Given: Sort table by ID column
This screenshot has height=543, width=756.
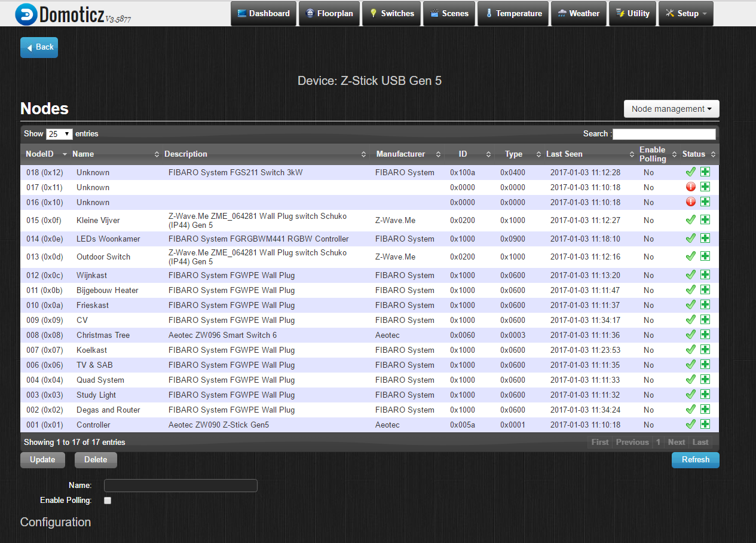Looking at the screenshot, I should click(x=469, y=154).
